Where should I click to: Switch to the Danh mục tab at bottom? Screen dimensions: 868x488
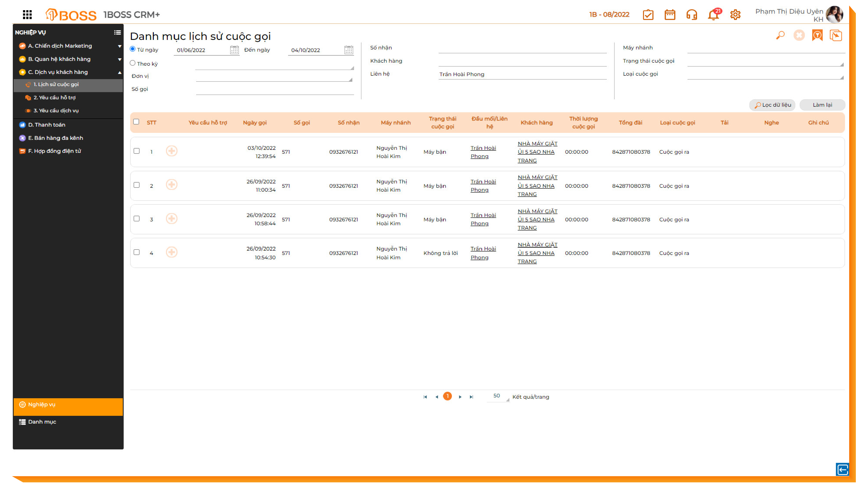coord(42,422)
